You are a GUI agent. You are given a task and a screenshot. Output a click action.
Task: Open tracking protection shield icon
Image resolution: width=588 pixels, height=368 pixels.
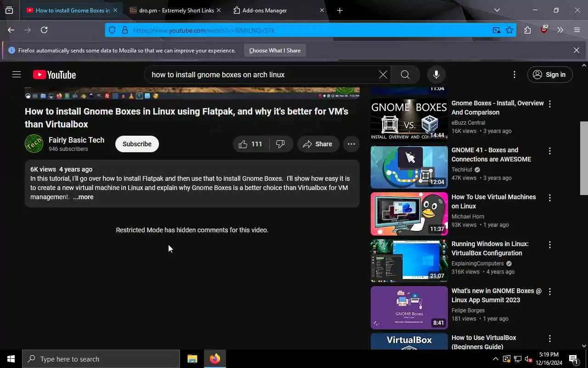tap(112, 30)
